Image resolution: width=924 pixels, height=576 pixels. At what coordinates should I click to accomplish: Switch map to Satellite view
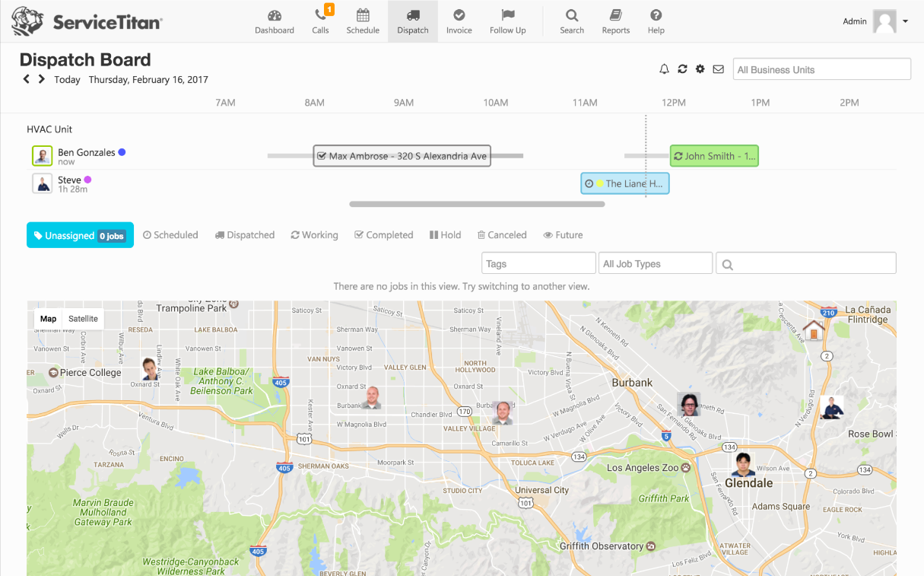tap(83, 319)
